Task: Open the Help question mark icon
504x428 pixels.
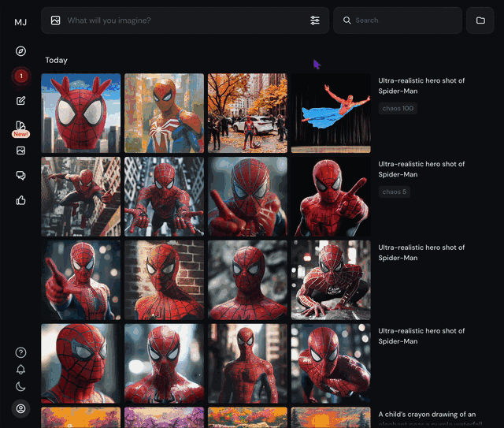Action: click(x=21, y=352)
